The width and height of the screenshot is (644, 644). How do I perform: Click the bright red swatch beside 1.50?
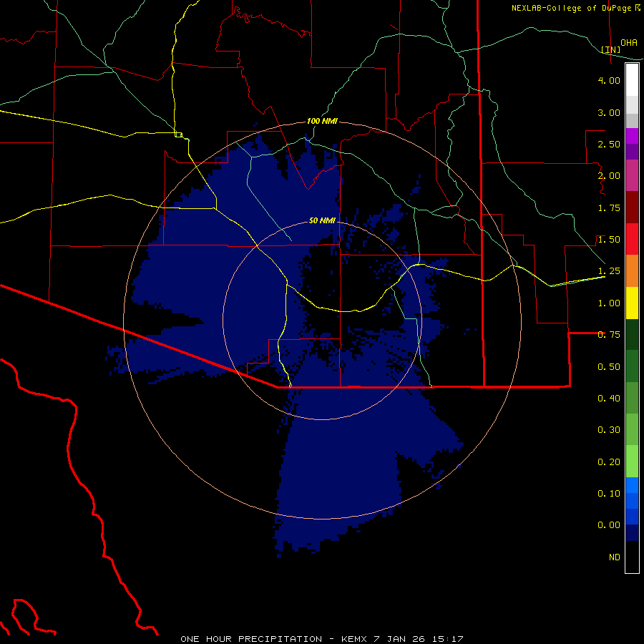tap(632, 239)
